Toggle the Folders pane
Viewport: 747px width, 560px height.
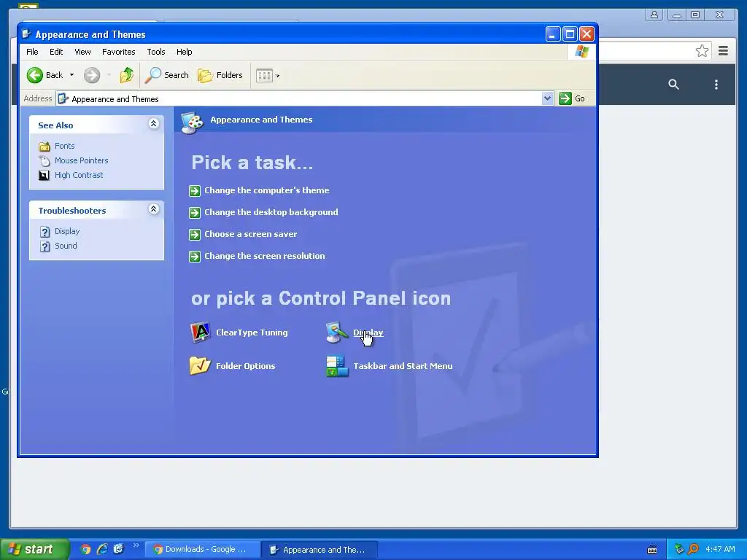tap(220, 75)
